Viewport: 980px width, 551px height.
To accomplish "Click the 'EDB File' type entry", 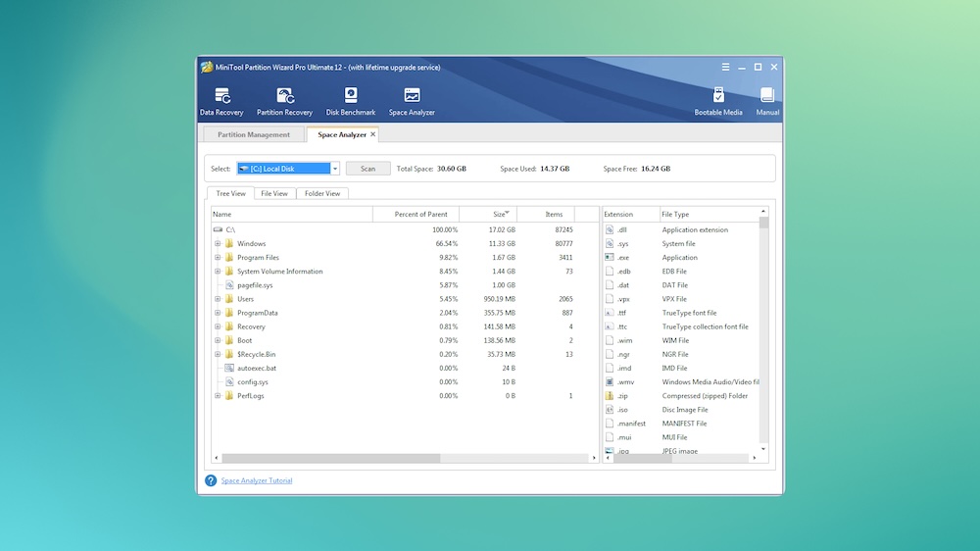I will tap(674, 272).
